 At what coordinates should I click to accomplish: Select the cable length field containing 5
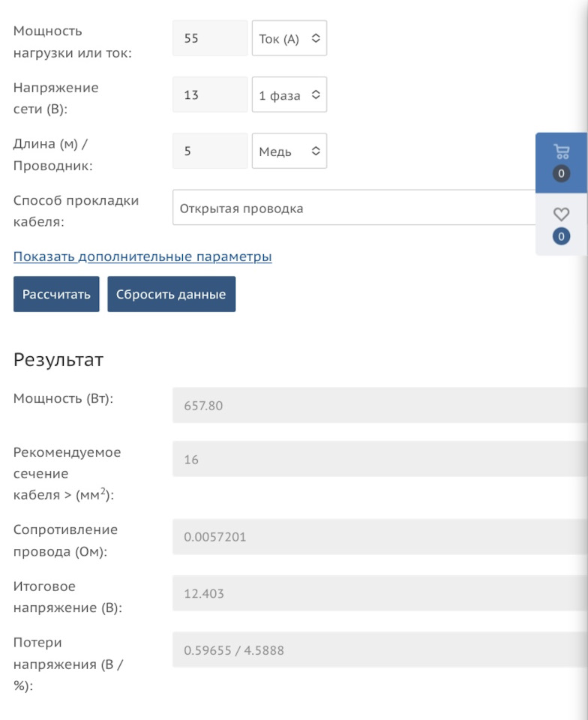[210, 151]
